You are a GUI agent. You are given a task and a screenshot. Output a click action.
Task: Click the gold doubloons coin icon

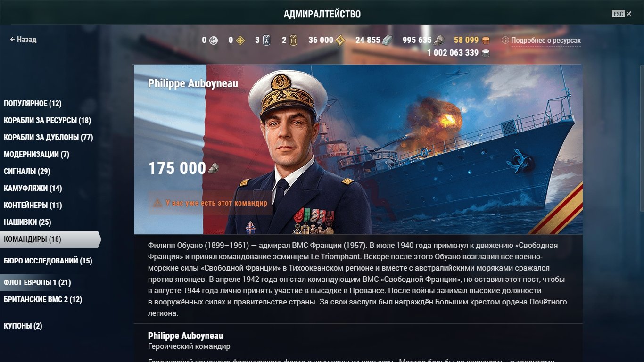pos(485,40)
